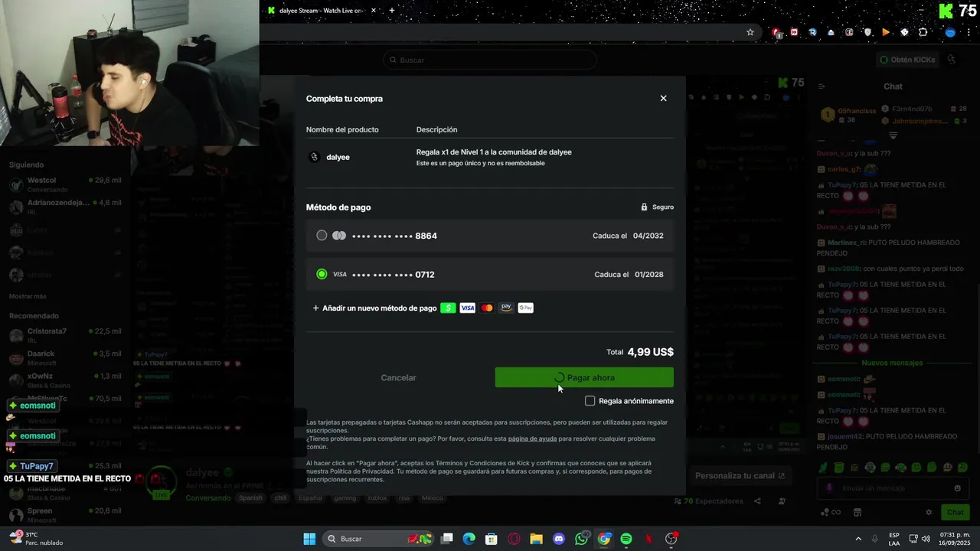Select the Visa card ending 0712
980x551 pixels.
pos(490,274)
